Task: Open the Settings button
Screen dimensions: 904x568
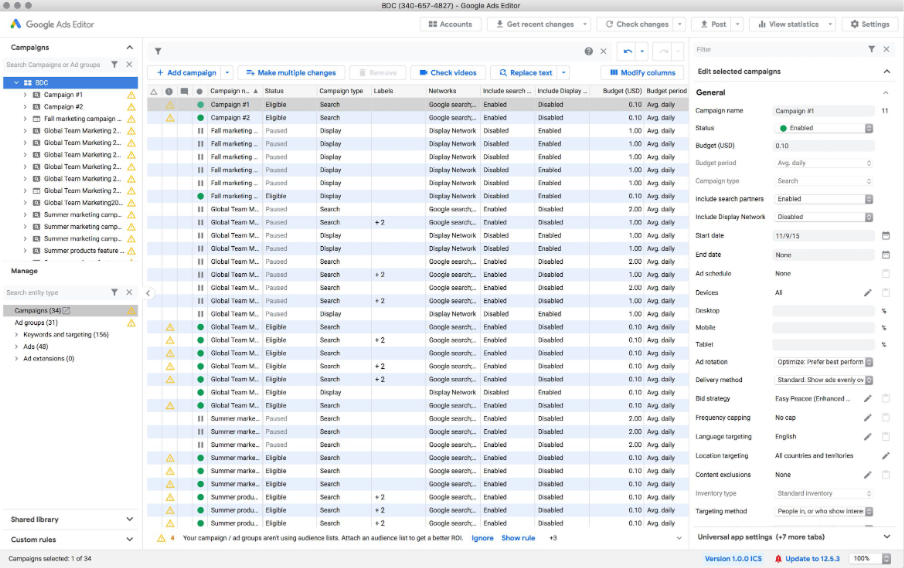Action: 870,24
